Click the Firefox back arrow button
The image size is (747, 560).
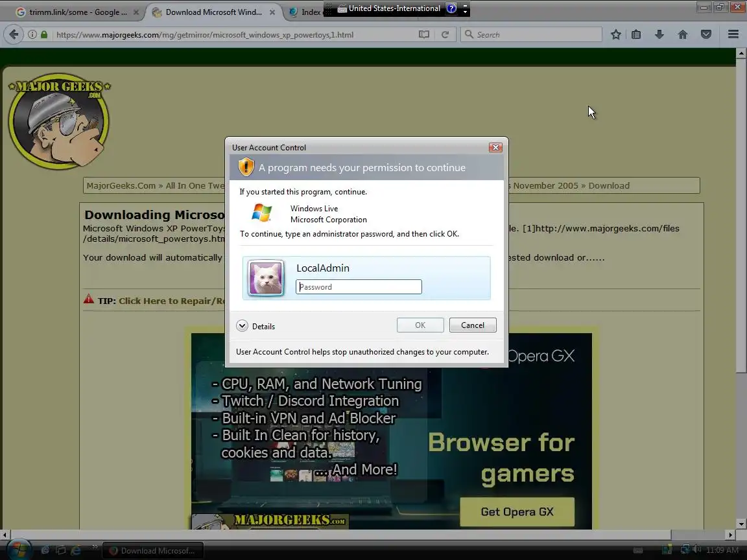[x=14, y=34]
